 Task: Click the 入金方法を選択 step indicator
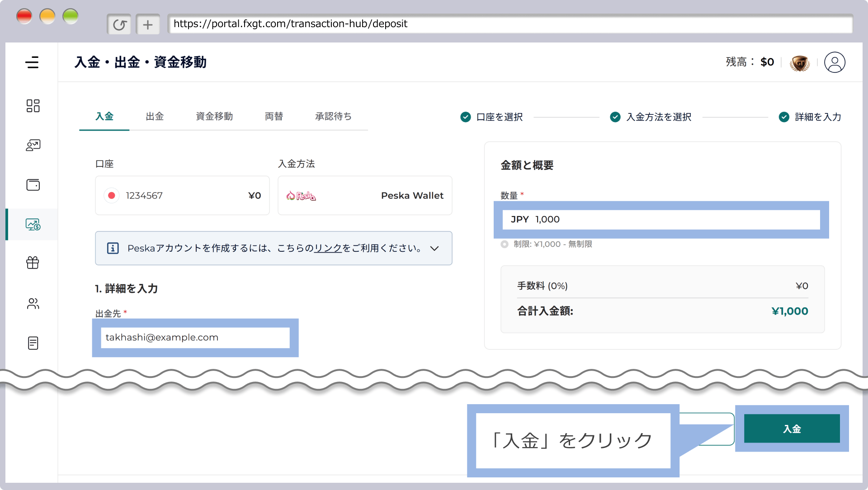coord(651,117)
